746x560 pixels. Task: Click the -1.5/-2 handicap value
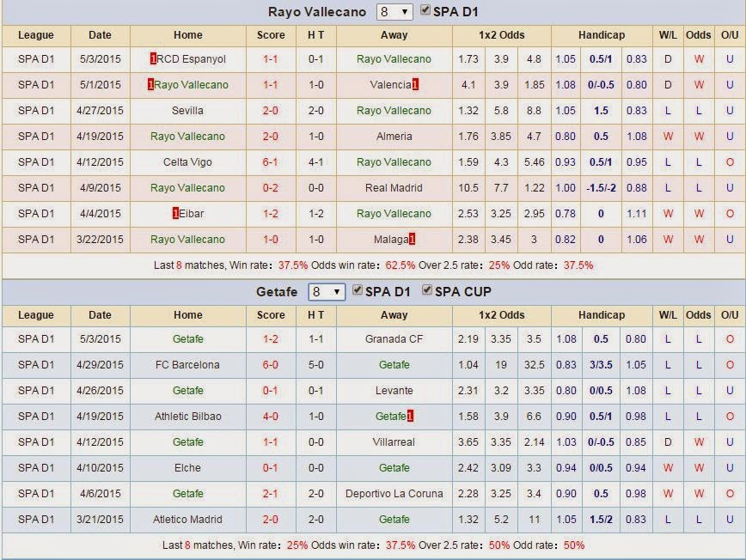pyautogui.click(x=601, y=188)
